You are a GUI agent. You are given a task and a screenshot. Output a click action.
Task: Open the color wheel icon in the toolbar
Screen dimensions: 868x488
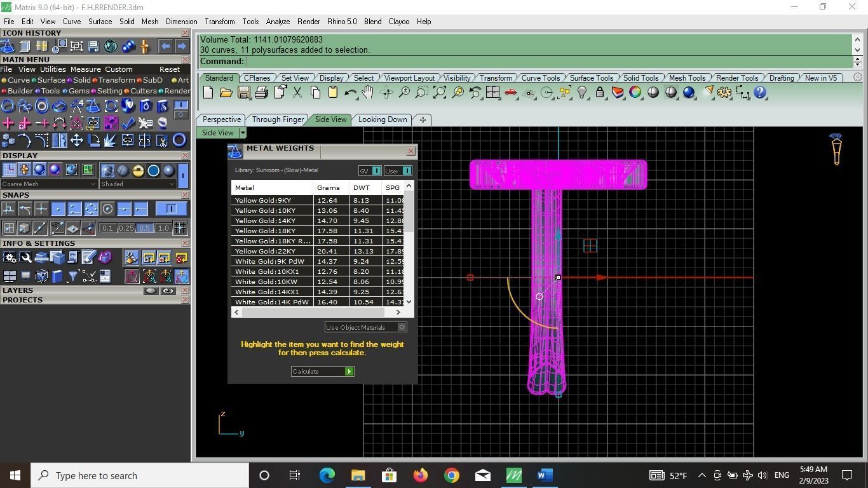[x=635, y=93]
